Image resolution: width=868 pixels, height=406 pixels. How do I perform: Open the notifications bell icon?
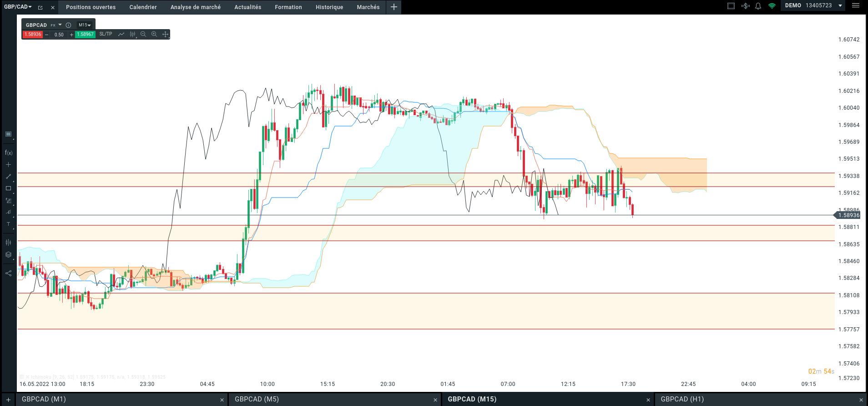758,6
